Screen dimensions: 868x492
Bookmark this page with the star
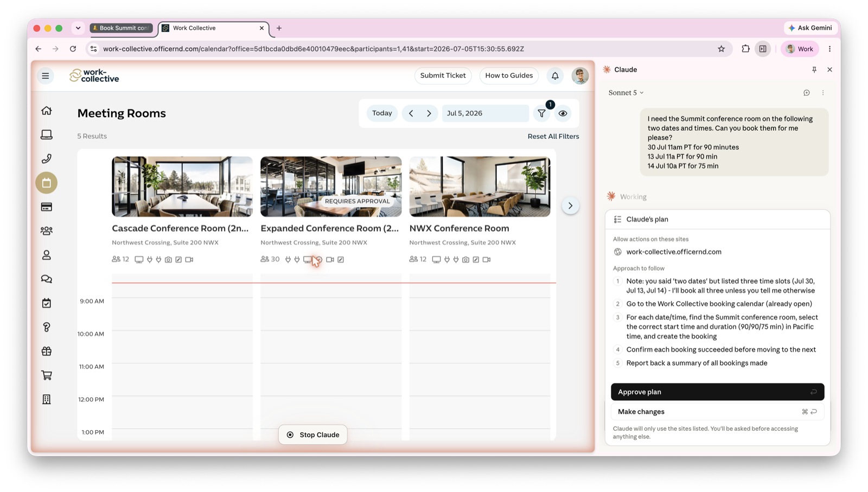point(722,49)
